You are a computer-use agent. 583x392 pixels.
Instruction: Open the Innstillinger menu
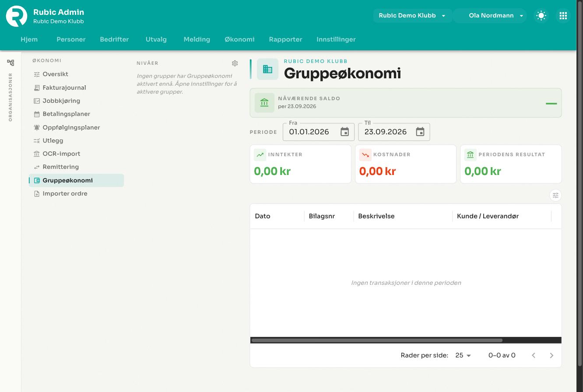point(336,39)
